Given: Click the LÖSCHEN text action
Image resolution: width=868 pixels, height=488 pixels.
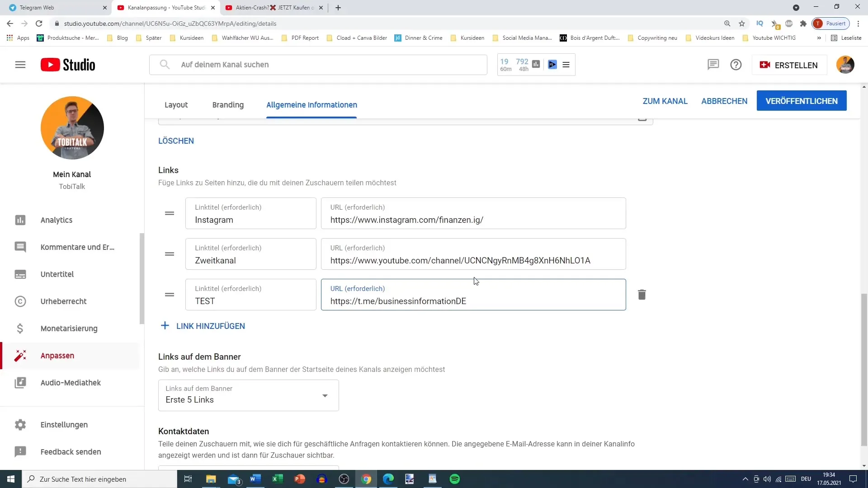Looking at the screenshot, I should tap(176, 141).
